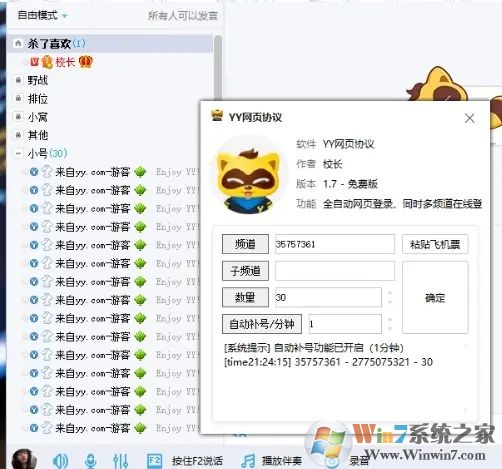Screen dimensions: 502x469
Task: Close the YY网页协议 dialog
Action: (470, 118)
